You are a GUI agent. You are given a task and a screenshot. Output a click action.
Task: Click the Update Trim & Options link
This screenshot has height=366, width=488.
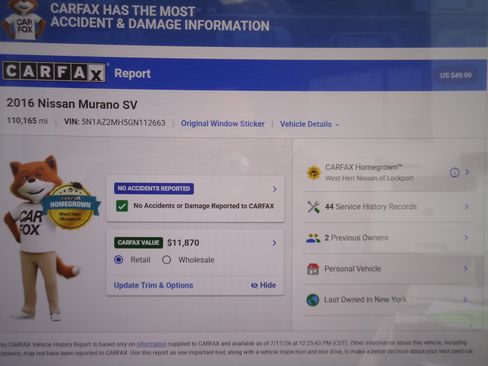(x=153, y=285)
